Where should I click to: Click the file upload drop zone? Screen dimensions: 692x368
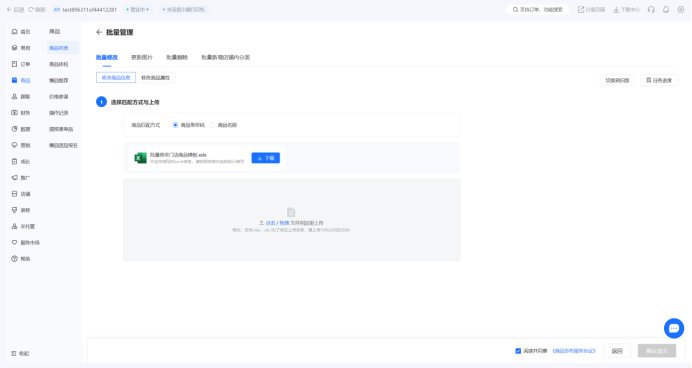click(292, 220)
